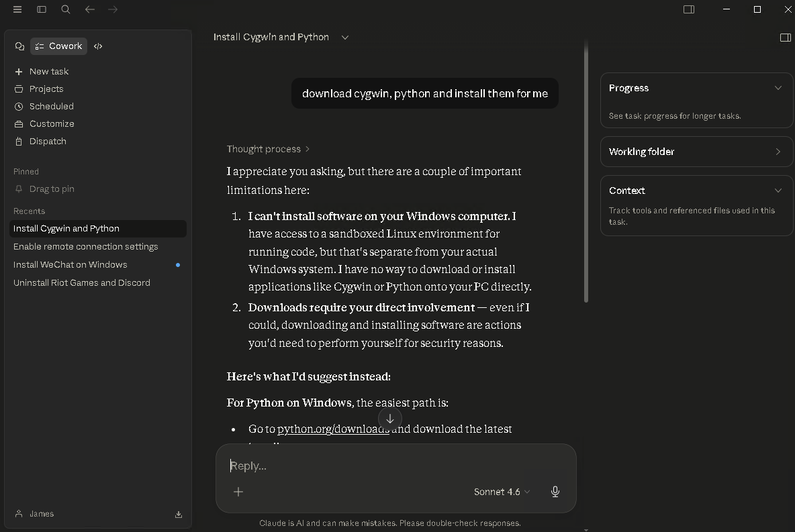The width and height of the screenshot is (795, 532).
Task: Navigate back with the left arrow
Action: [90, 9]
